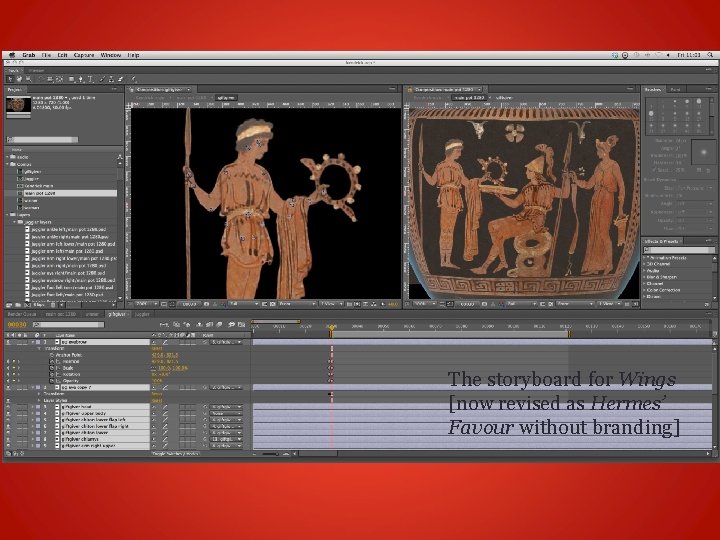The height and width of the screenshot is (540, 720).
Task: Open the Capture menu
Action: [84, 55]
